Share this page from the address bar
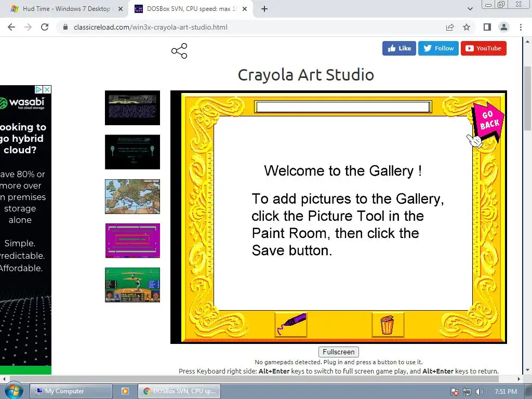This screenshot has height=399, width=532. point(450,27)
